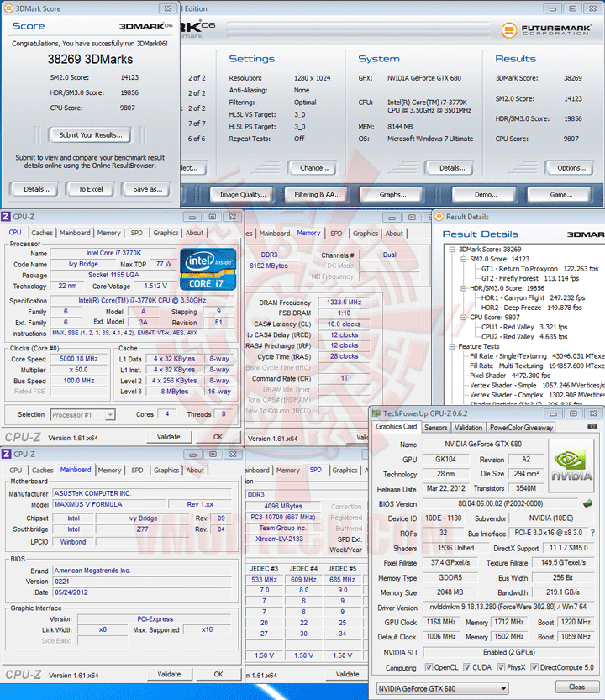Screen dimensions: 605x700
Task: Click the Game... button
Action: click(x=560, y=195)
